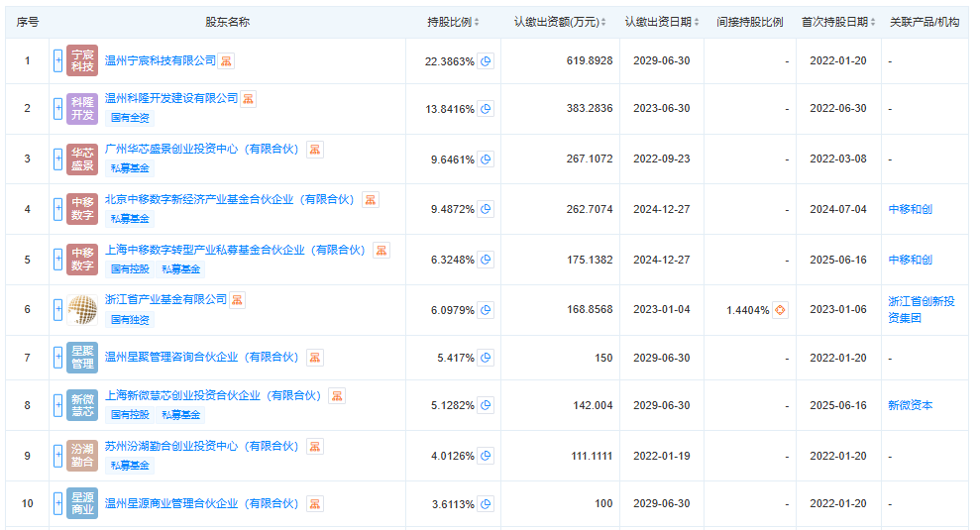The width and height of the screenshot is (980, 530).
Task: Show shareholding pie chart for 5.417%
Action: click(x=486, y=358)
